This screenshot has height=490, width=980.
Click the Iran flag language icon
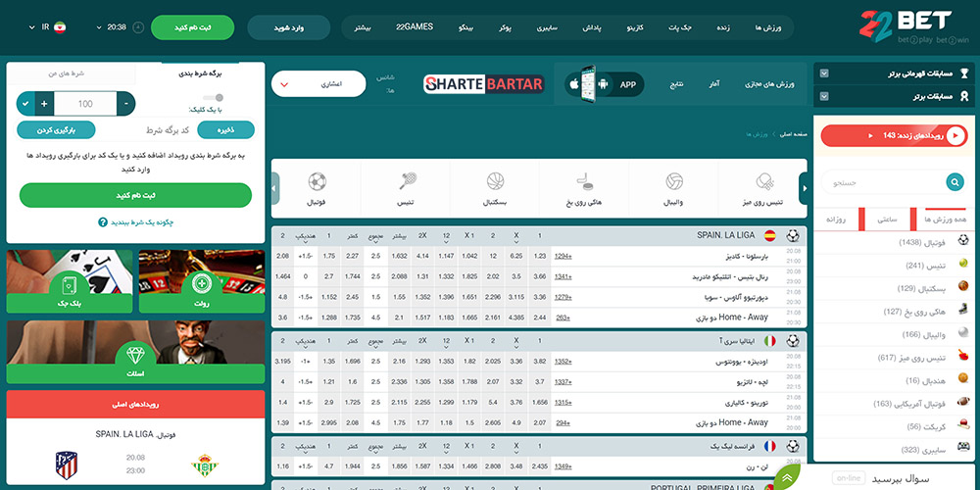60,26
